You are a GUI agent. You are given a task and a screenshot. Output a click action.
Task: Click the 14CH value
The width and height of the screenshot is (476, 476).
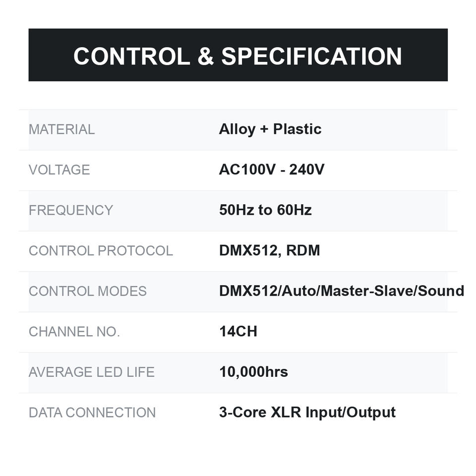[x=238, y=331]
